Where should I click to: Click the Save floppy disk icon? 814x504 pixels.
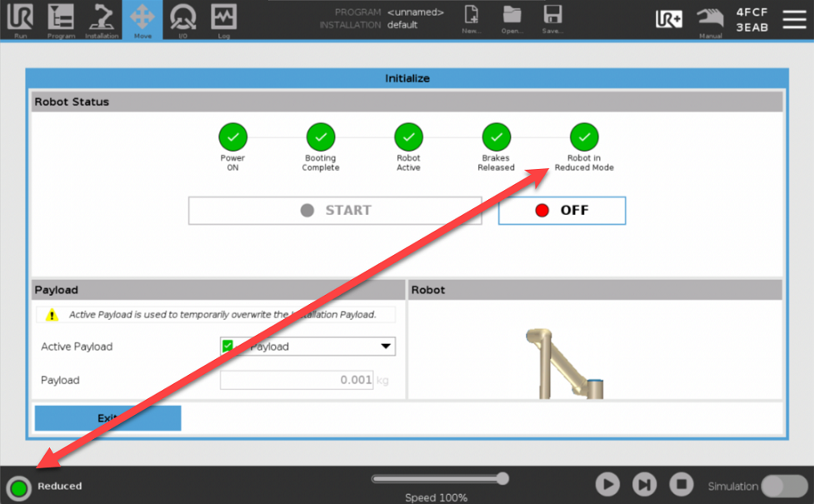(552, 18)
